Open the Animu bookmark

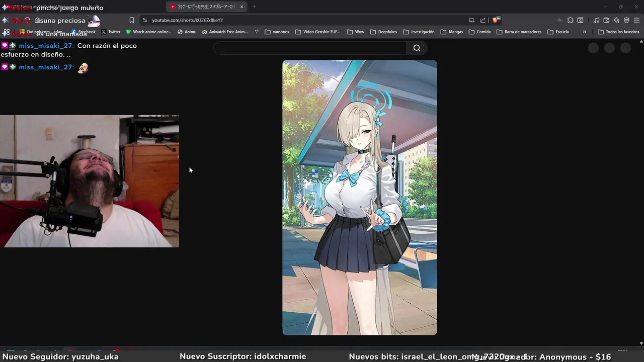point(187,32)
